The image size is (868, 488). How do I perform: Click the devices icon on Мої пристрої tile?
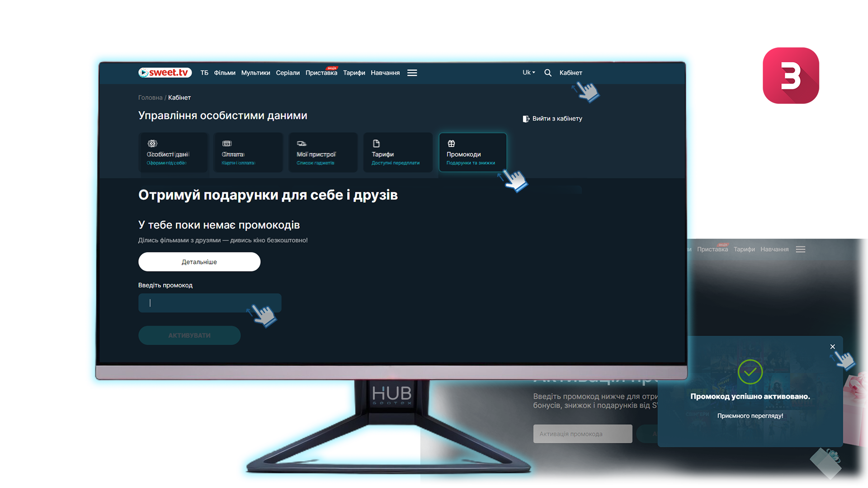pyautogui.click(x=302, y=144)
